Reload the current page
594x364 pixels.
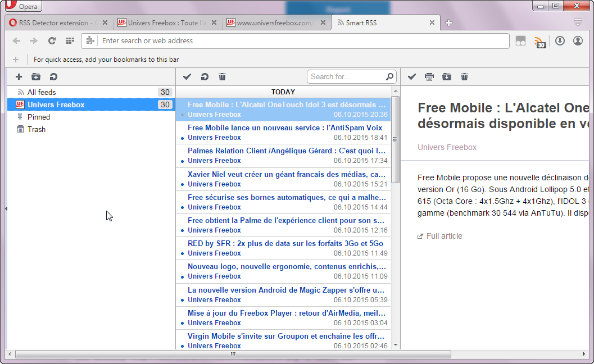52,41
